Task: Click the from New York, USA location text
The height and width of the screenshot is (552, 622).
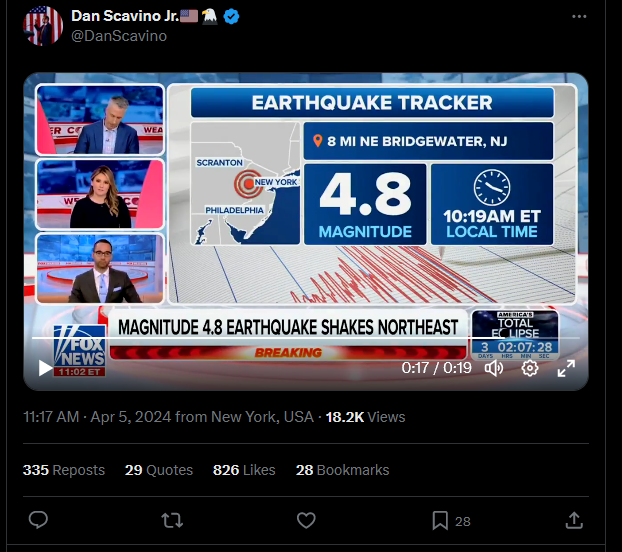Action: click(x=244, y=417)
